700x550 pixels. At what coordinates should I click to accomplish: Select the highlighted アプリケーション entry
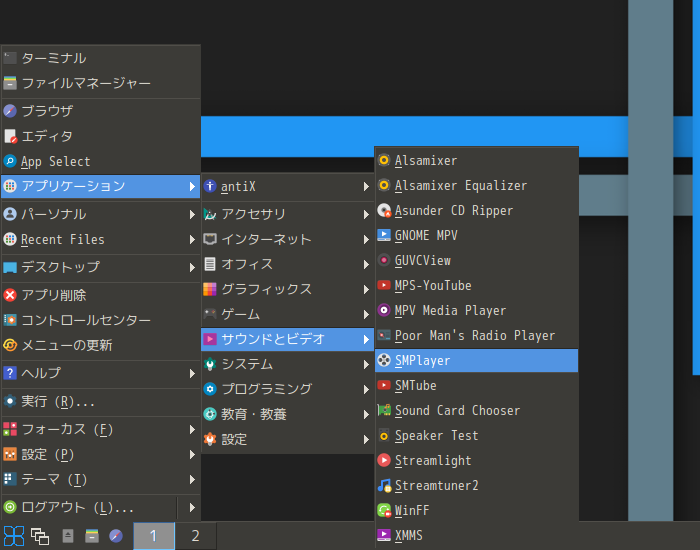coord(100,186)
